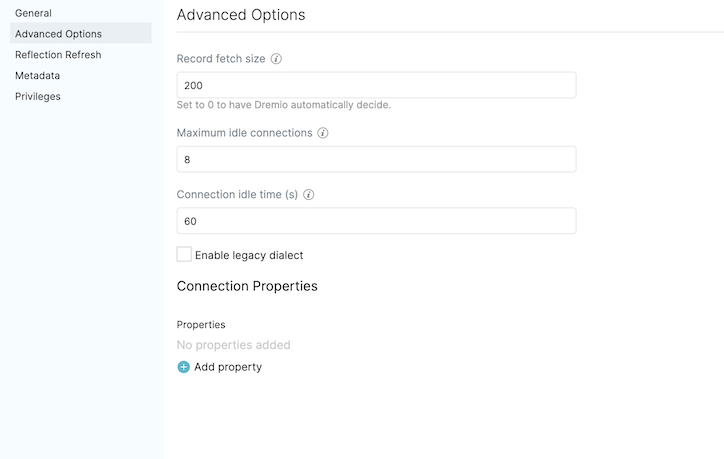The image size is (724, 459).
Task: Open the Privileges section
Action: pyautogui.click(x=38, y=97)
